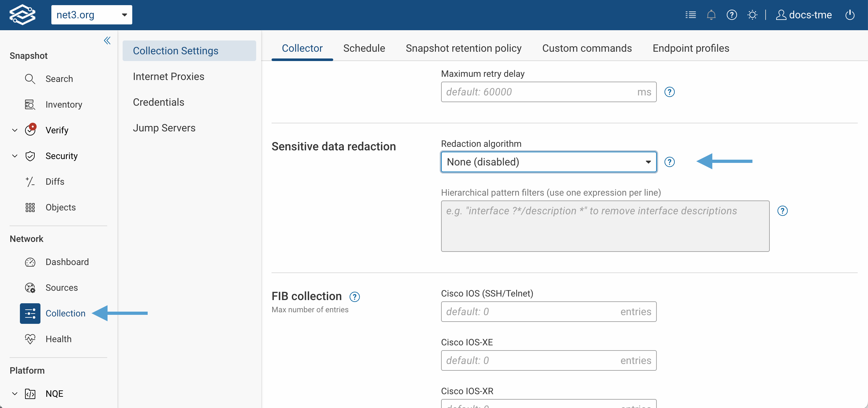868x408 pixels.
Task: Open the Search feature under Snapshot
Action: [x=60, y=79]
